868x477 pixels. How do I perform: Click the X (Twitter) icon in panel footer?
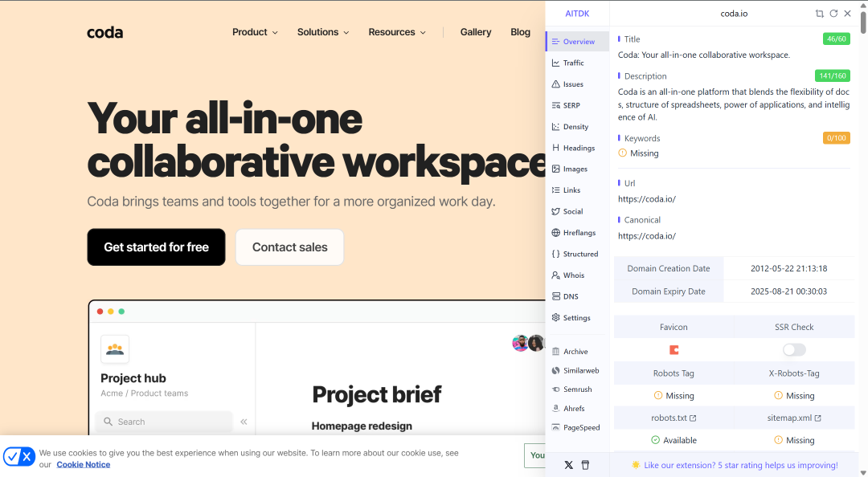[568, 465]
